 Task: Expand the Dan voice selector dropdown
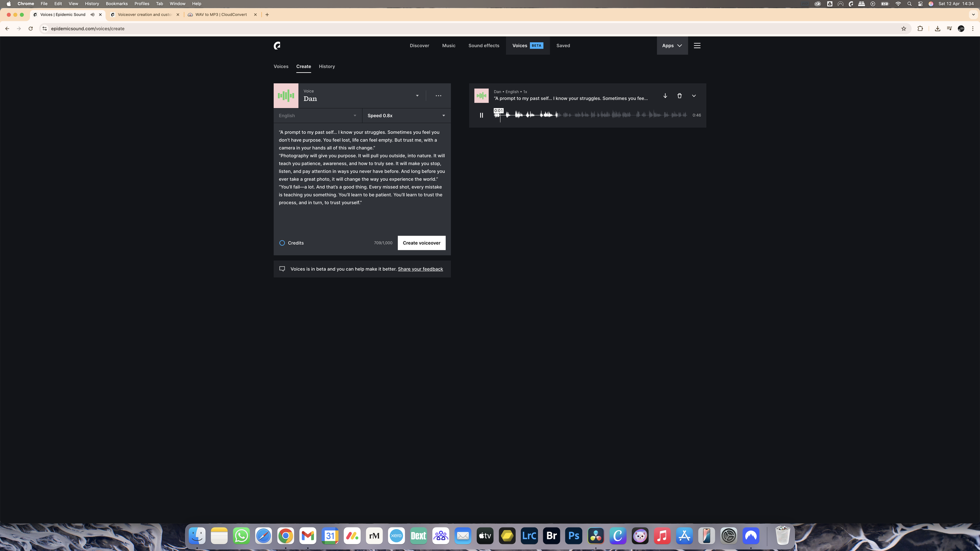(x=417, y=96)
